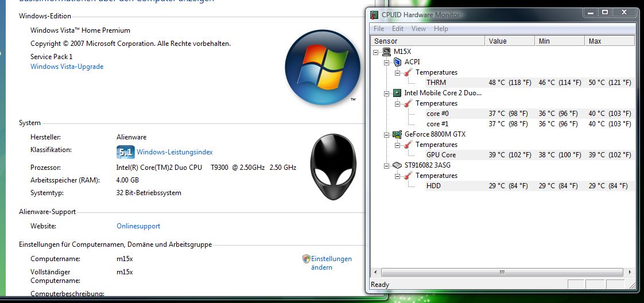Viewport: 644px width, 303px height.
Task: Click the thermometer icon under ST916082 3ASG
Action: click(408, 176)
